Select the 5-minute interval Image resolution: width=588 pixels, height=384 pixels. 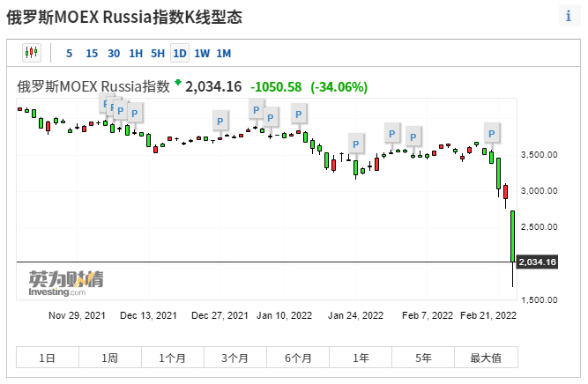click(70, 53)
